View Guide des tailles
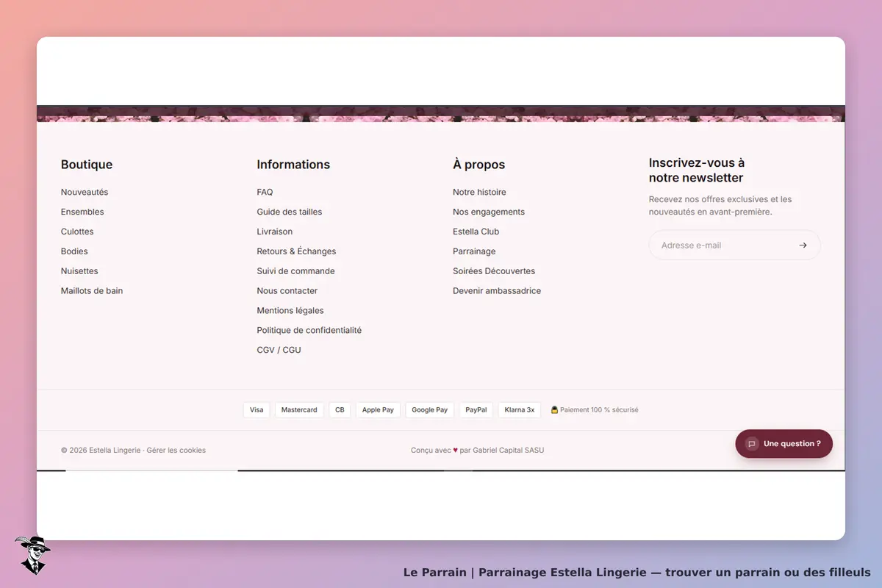Image resolution: width=882 pixels, height=588 pixels. coord(290,212)
